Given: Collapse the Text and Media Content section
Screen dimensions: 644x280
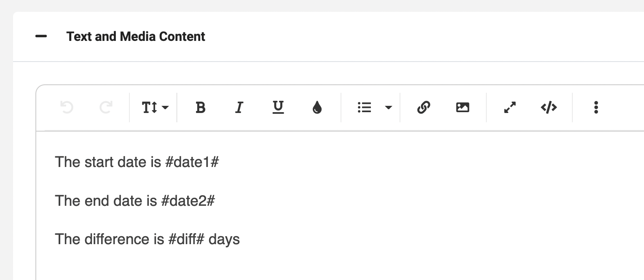Looking at the screenshot, I should click(x=41, y=36).
